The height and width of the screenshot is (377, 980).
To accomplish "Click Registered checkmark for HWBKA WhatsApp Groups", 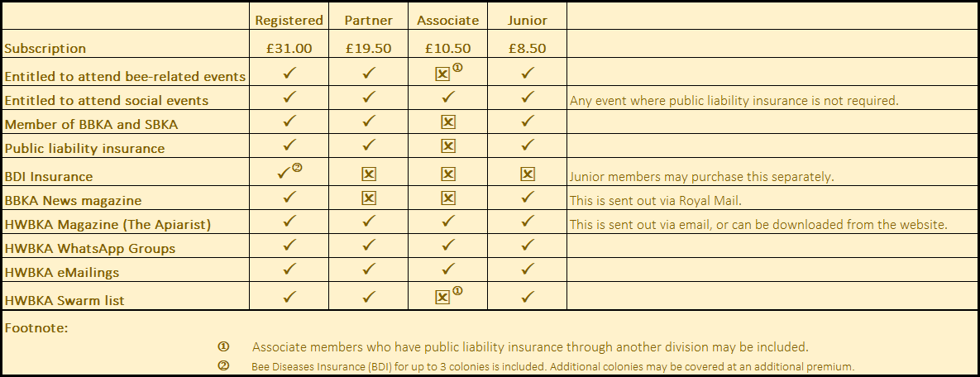I will pos(289,246).
